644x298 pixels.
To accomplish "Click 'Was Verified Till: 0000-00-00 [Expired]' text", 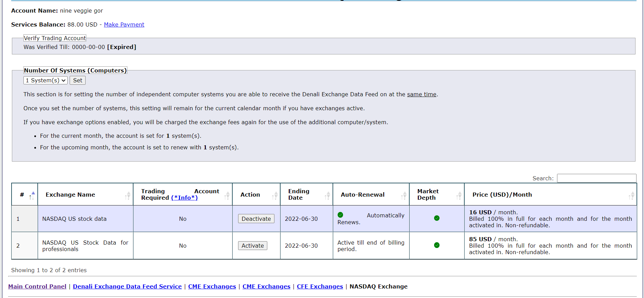I will (x=80, y=47).
